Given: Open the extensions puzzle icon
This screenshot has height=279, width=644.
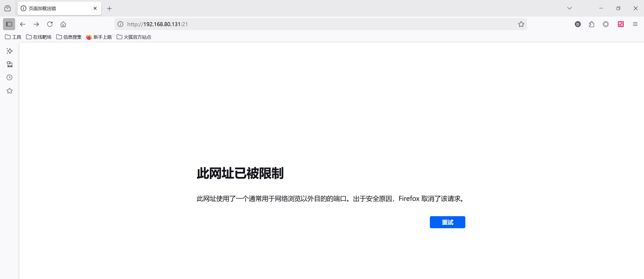Looking at the screenshot, I should [x=592, y=24].
